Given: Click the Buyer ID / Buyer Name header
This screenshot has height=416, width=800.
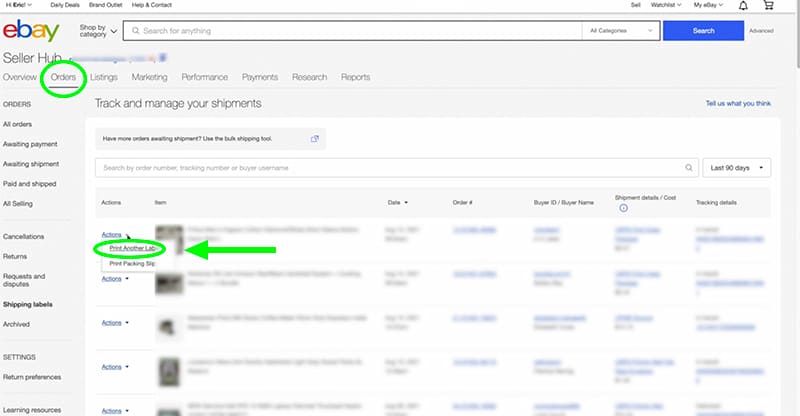Looking at the screenshot, I should pyautogui.click(x=564, y=203).
